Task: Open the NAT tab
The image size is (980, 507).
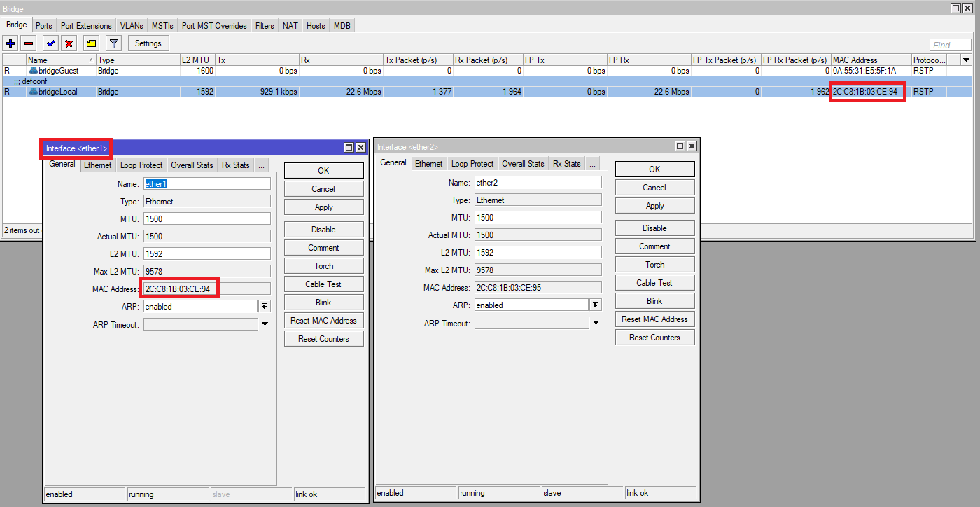Action: point(290,26)
